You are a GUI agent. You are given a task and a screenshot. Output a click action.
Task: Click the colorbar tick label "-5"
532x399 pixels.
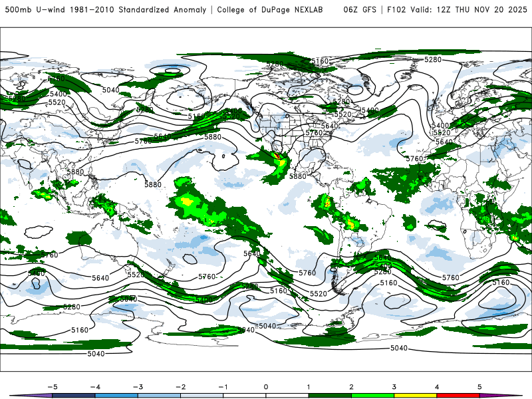tap(53, 387)
